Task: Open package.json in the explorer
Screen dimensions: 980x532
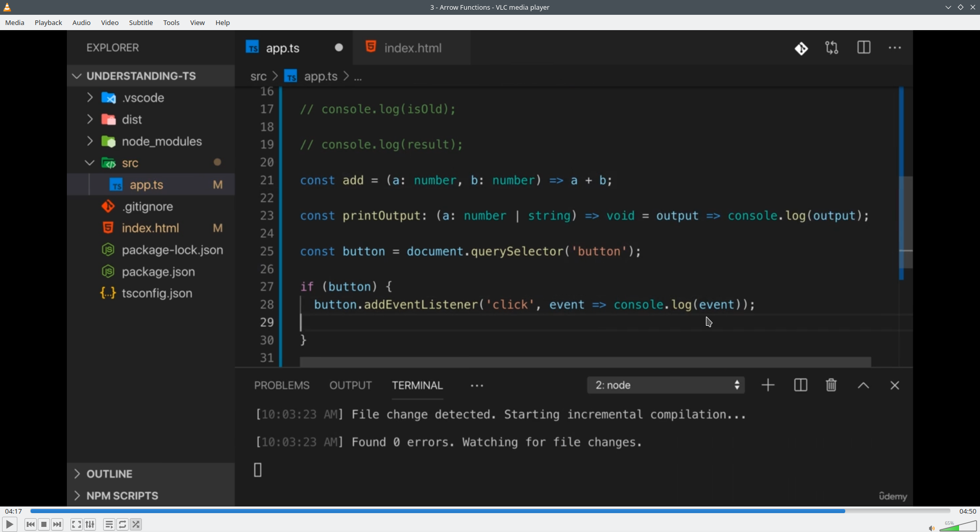Action: [x=151, y=272]
